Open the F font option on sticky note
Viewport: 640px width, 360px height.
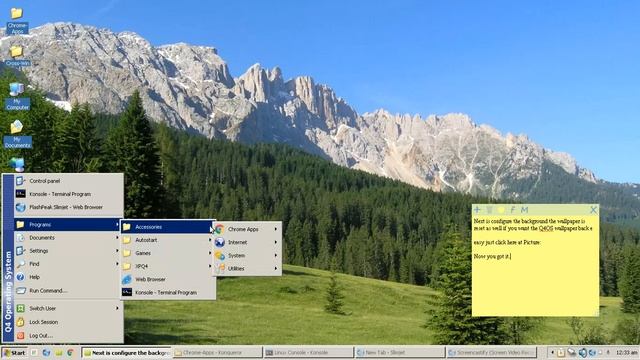tap(513, 210)
